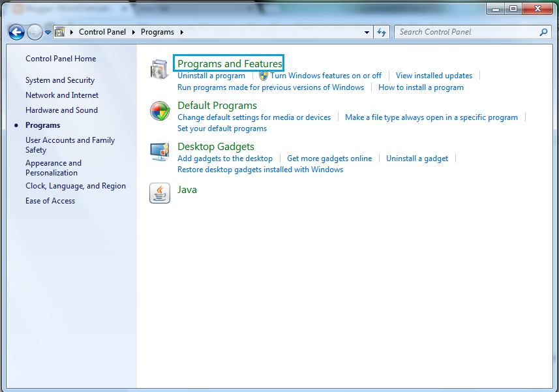Open the Java control panel link
The height and width of the screenshot is (392, 559).
[x=187, y=190]
